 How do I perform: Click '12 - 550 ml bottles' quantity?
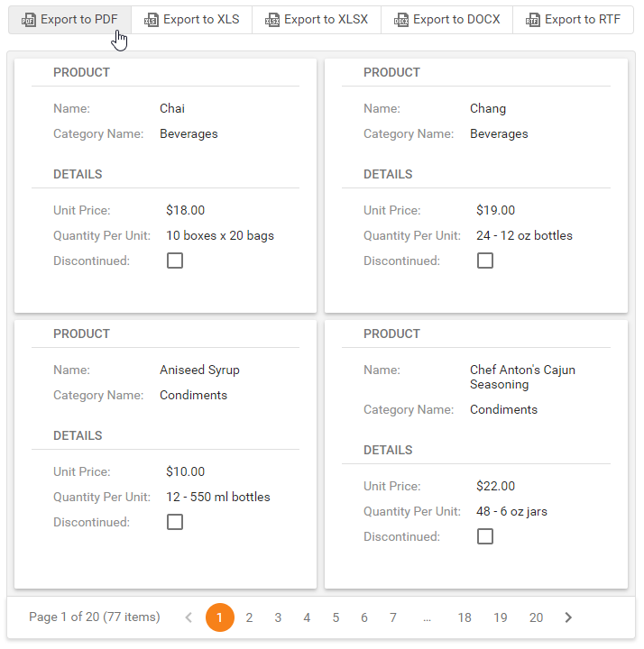coord(218,497)
